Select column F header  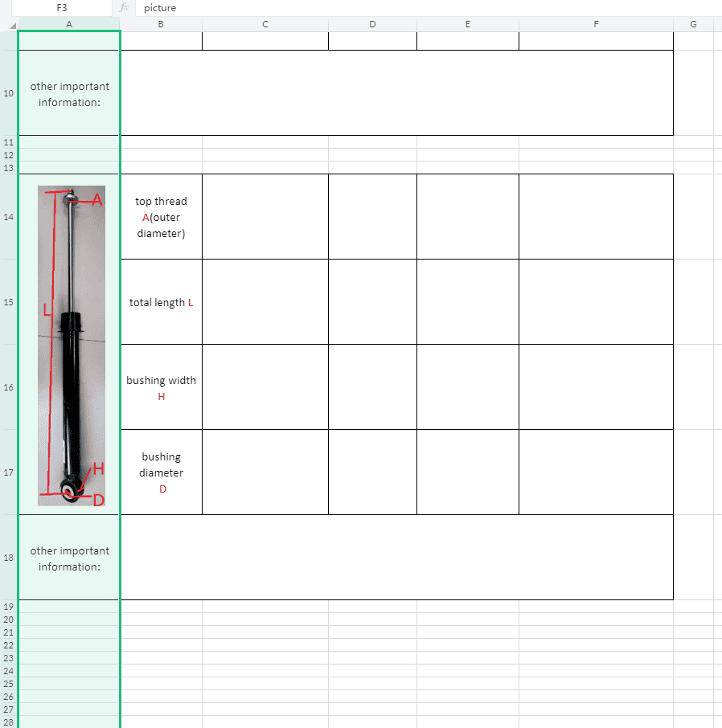[596, 24]
